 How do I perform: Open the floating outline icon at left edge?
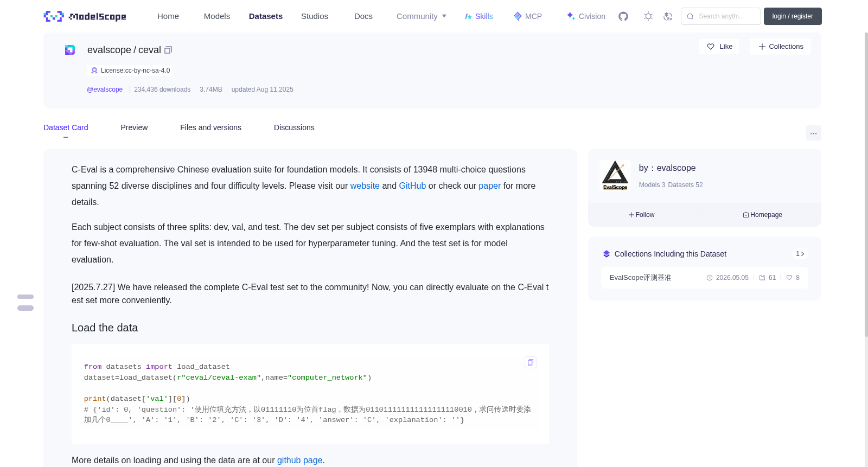click(x=25, y=303)
